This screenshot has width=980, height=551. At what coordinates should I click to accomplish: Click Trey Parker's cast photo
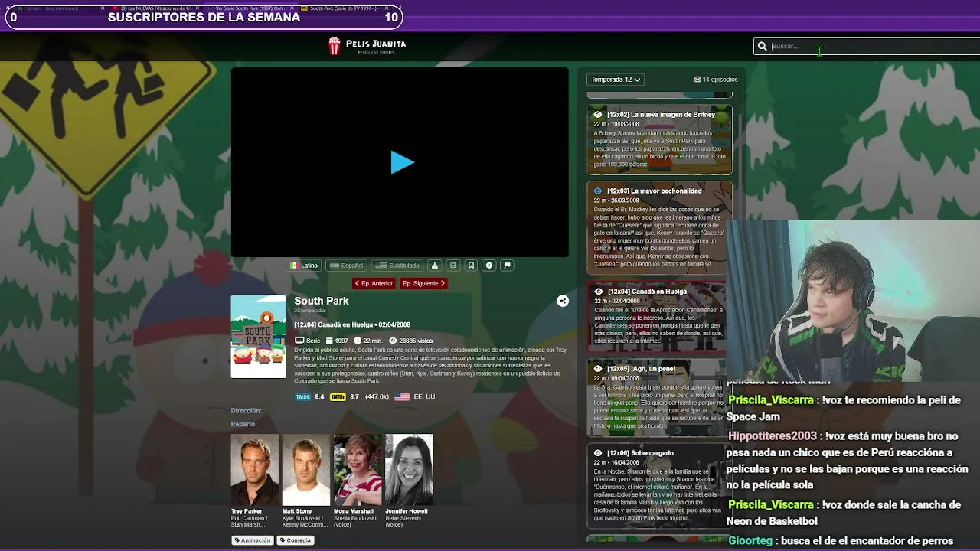click(x=255, y=470)
